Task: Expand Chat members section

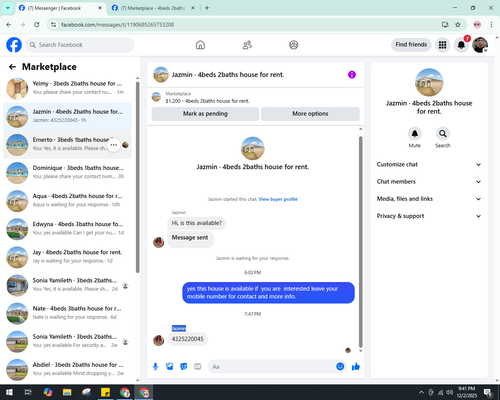Action: [x=429, y=182]
